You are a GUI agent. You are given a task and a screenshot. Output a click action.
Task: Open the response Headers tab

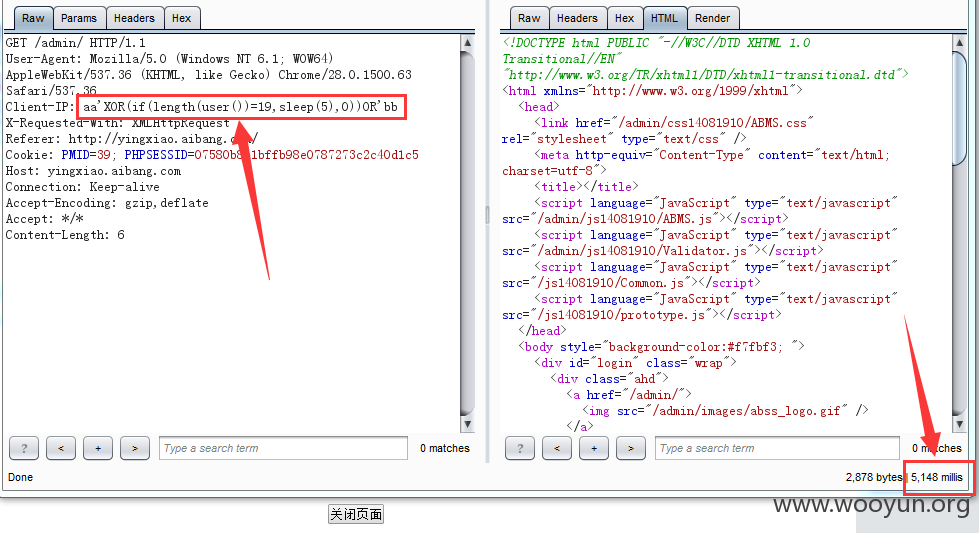coord(577,18)
